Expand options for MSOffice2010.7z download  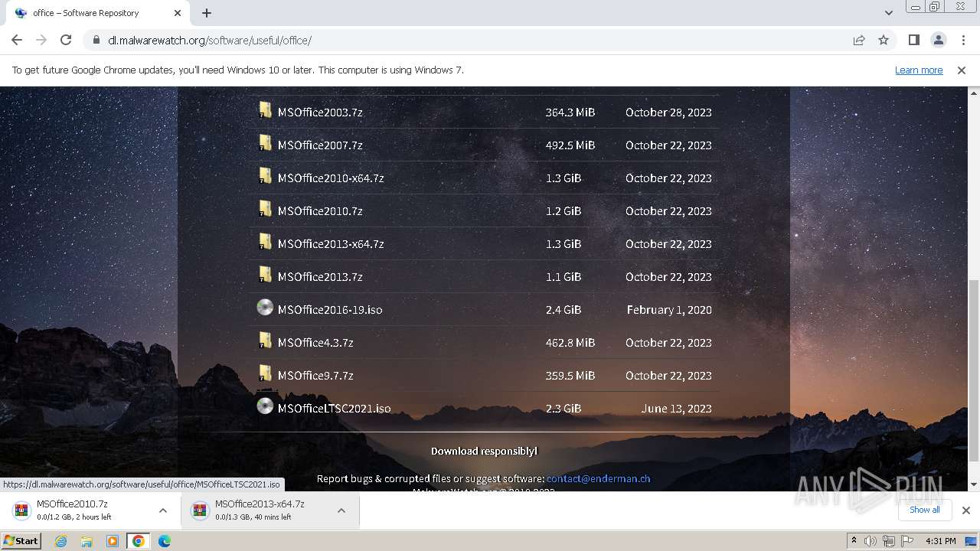(163, 510)
